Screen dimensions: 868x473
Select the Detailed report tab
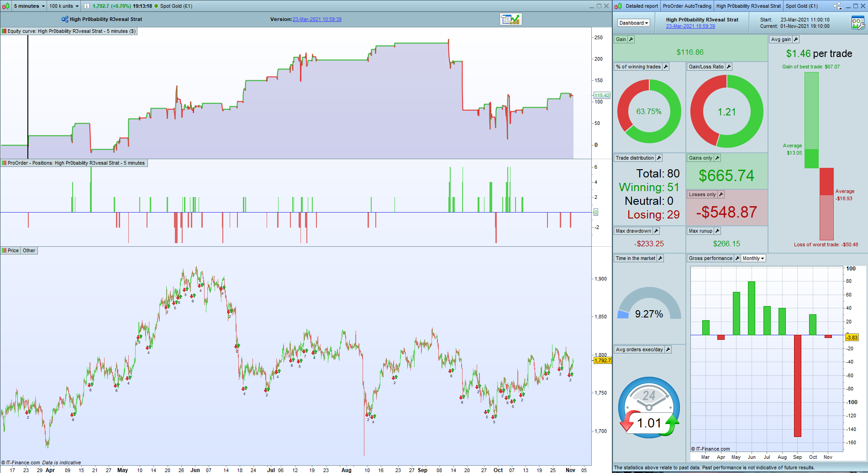click(642, 6)
